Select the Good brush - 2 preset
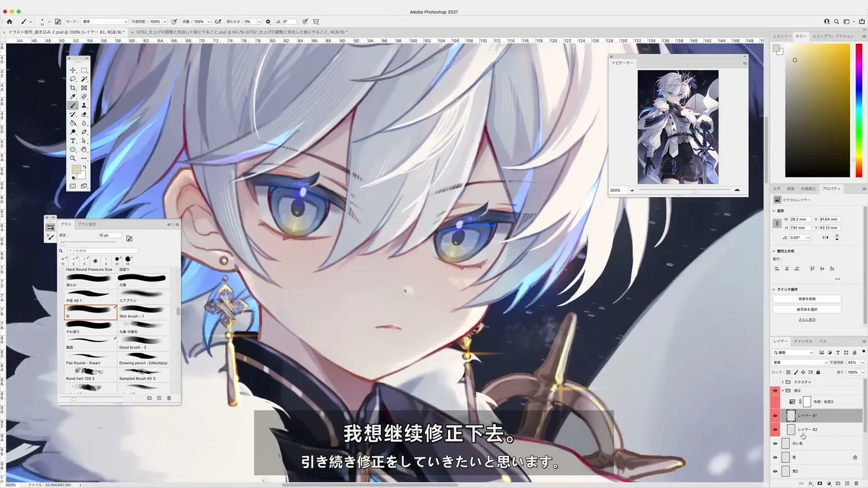 pos(143,343)
